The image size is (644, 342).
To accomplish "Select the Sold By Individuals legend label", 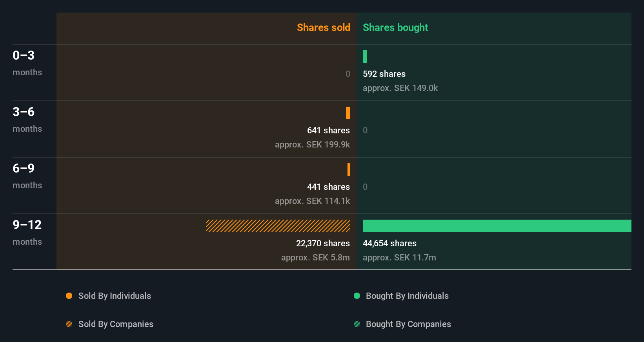I will [115, 296].
